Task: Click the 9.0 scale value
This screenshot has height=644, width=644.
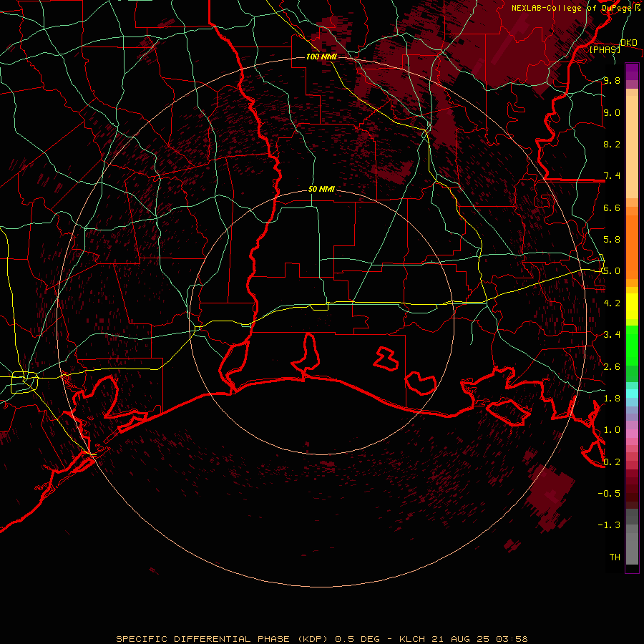Action: click(612, 112)
